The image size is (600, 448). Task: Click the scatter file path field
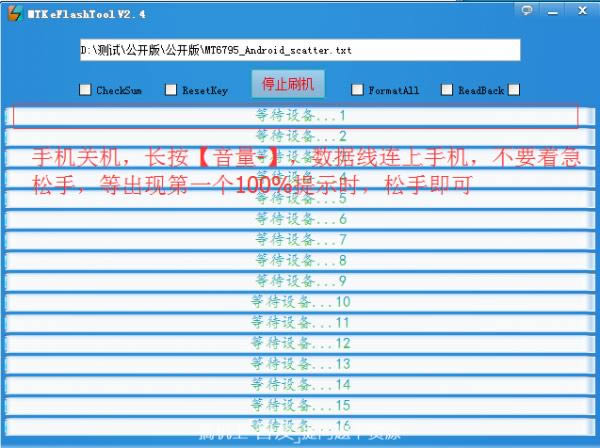coord(300,50)
